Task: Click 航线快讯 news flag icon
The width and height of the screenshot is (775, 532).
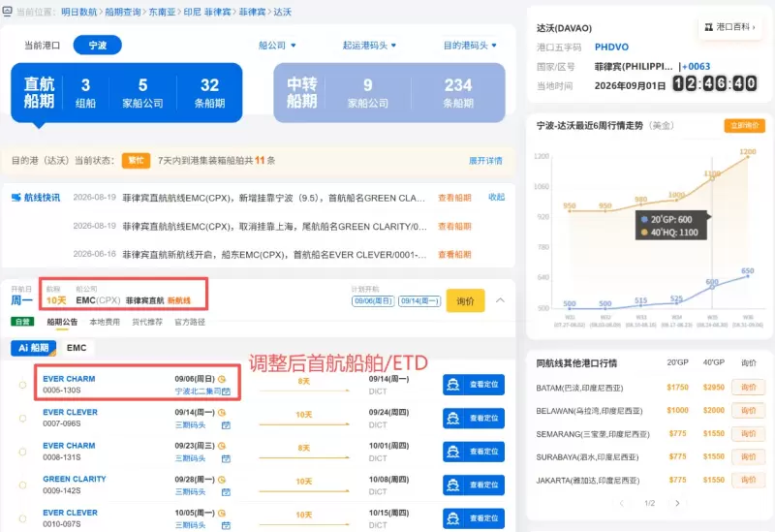Action: (16, 198)
